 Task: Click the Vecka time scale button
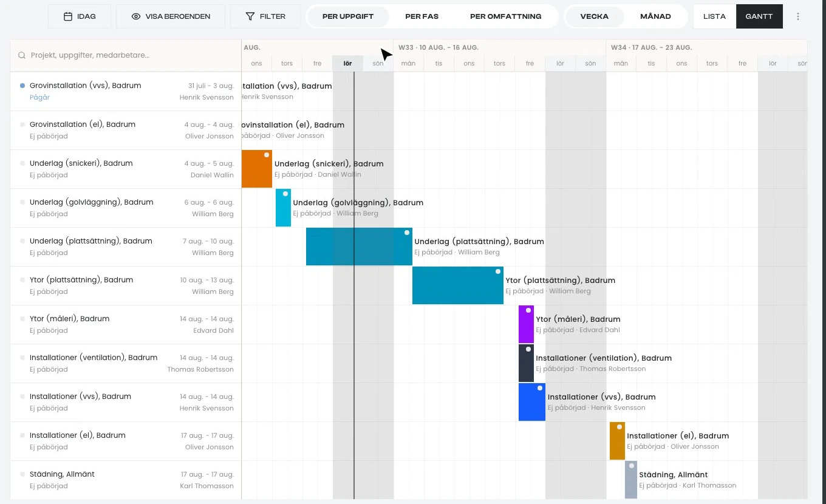[595, 16]
